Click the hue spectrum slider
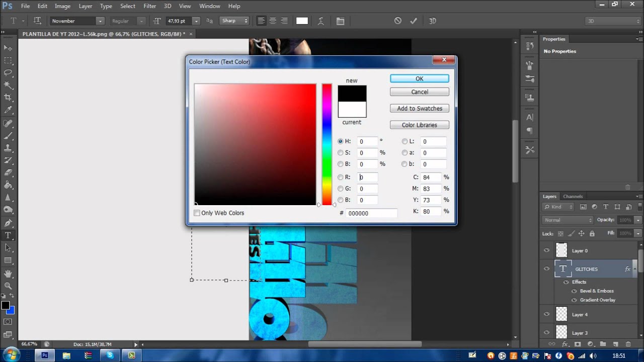Viewport: 644px width, 362px height. [327, 145]
